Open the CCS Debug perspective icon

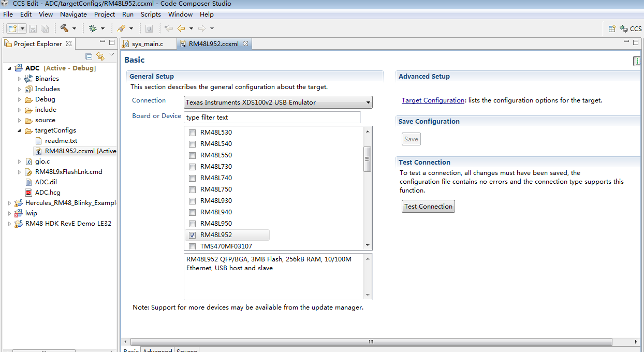(624, 28)
